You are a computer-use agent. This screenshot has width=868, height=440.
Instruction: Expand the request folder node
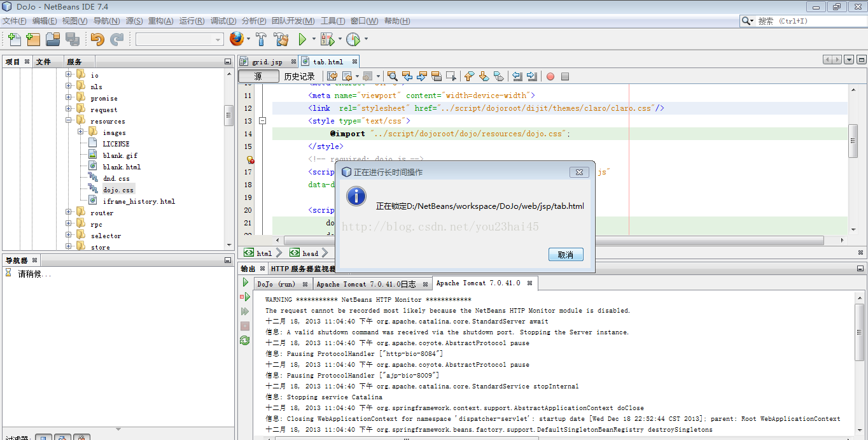coord(69,110)
